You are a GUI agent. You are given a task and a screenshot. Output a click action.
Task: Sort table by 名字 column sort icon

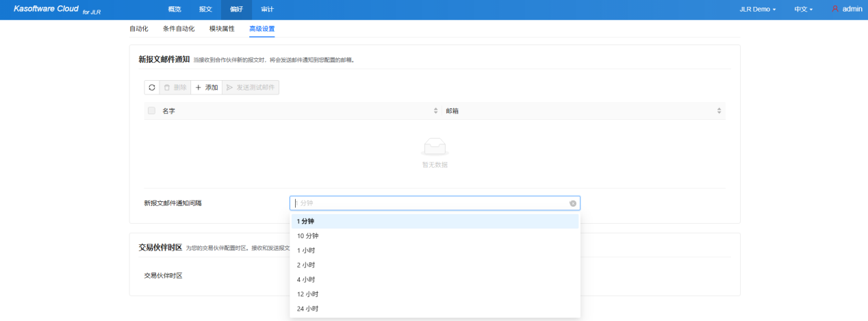tap(435, 111)
